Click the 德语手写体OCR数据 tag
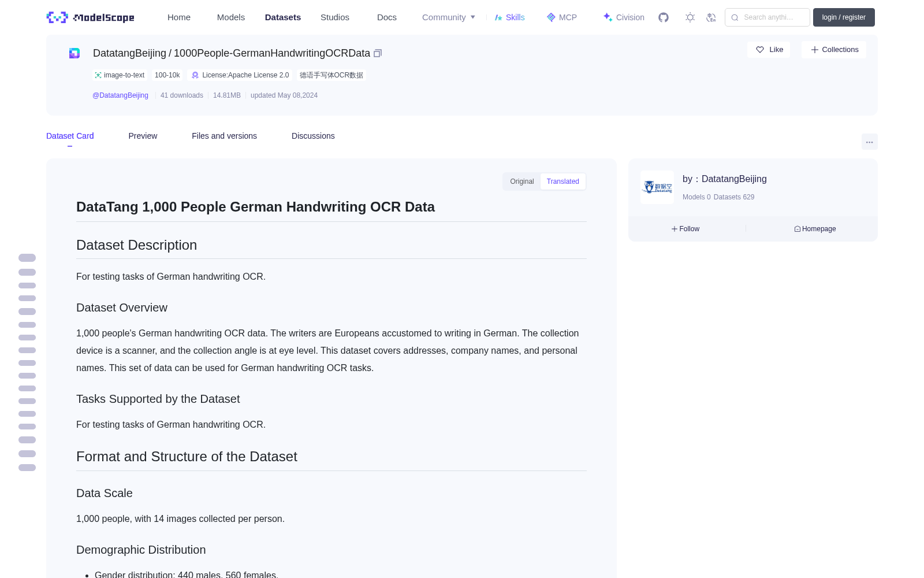The height and width of the screenshot is (578, 924). tap(331, 75)
